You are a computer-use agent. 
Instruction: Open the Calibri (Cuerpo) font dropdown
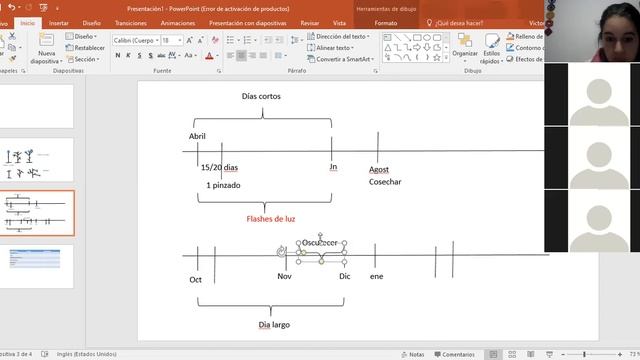tap(157, 40)
